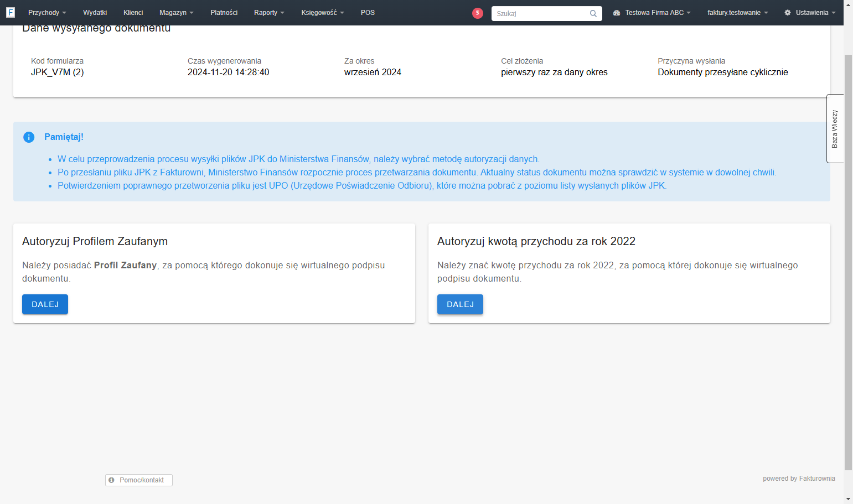The height and width of the screenshot is (504, 853).
Task: Go to the Wydatki menu item
Action: tap(95, 13)
